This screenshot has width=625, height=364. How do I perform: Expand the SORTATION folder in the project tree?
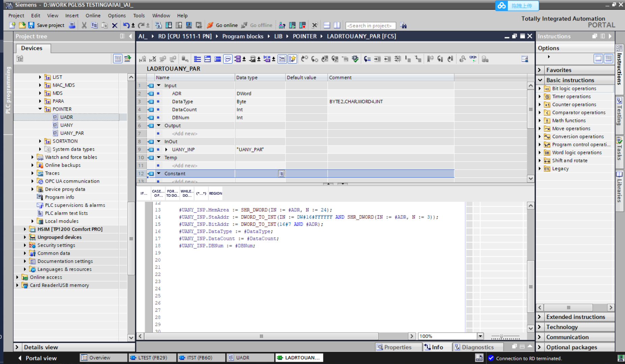coord(40,141)
